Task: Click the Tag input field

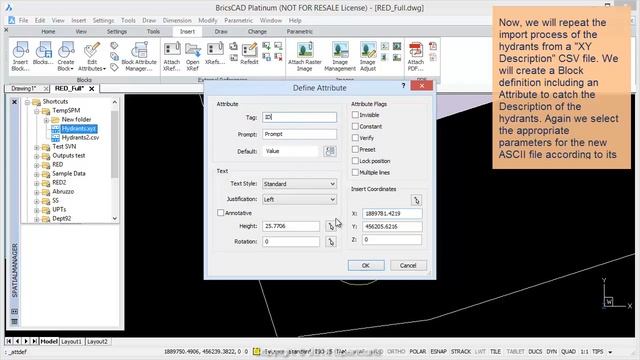Action: tap(299, 117)
